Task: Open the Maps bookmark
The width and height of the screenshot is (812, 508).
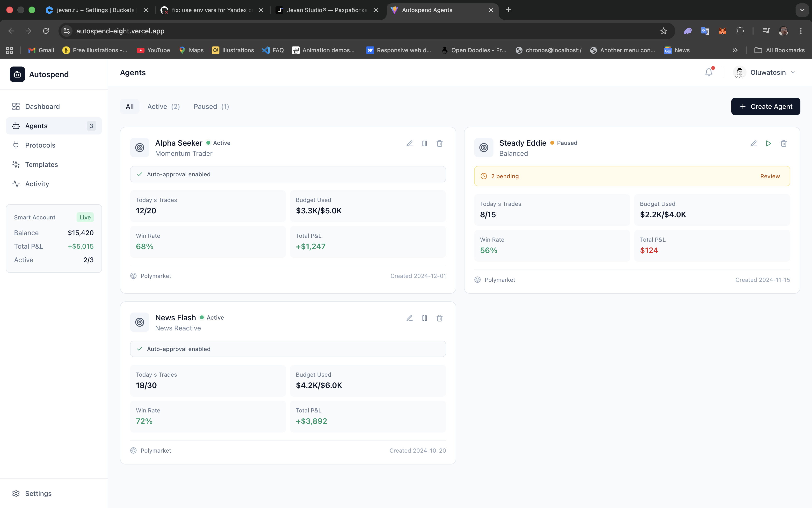Action: point(191,50)
